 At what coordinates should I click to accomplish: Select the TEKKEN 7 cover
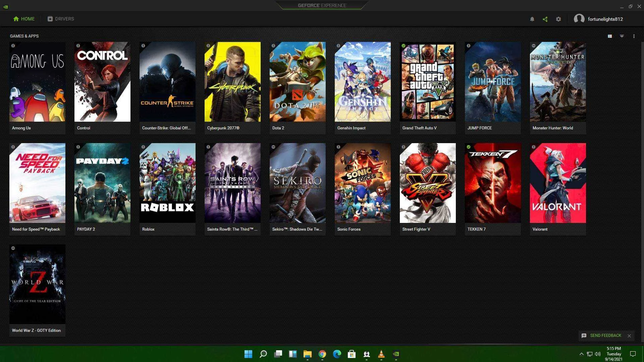click(493, 183)
